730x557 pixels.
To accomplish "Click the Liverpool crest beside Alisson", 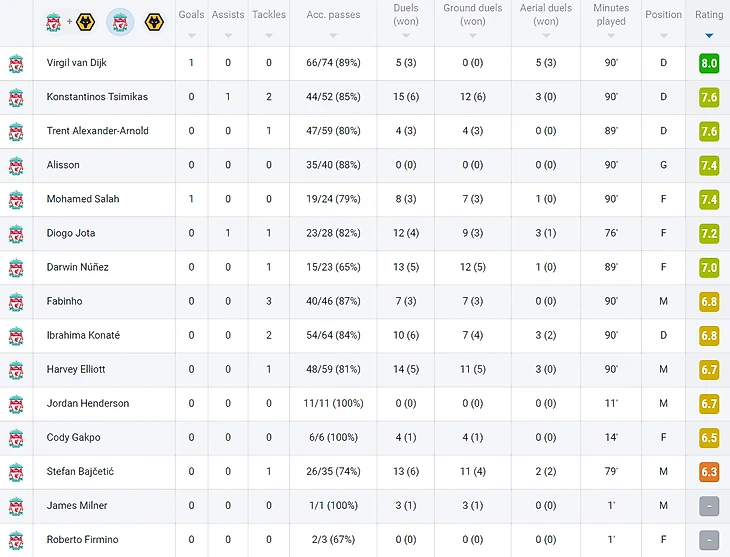I will point(16,165).
